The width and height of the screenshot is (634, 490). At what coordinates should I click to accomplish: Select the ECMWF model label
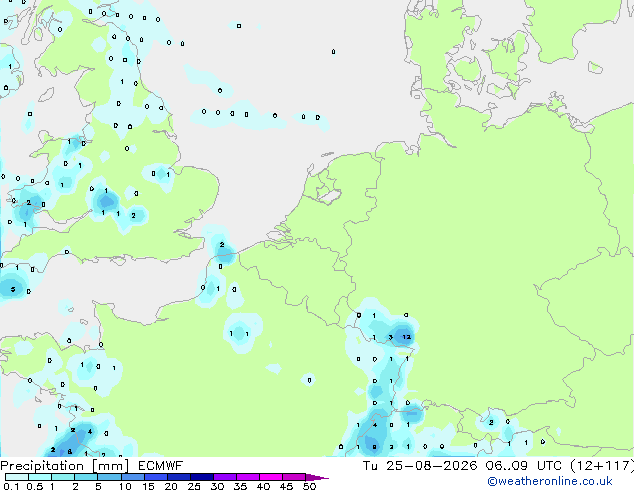pos(161,466)
